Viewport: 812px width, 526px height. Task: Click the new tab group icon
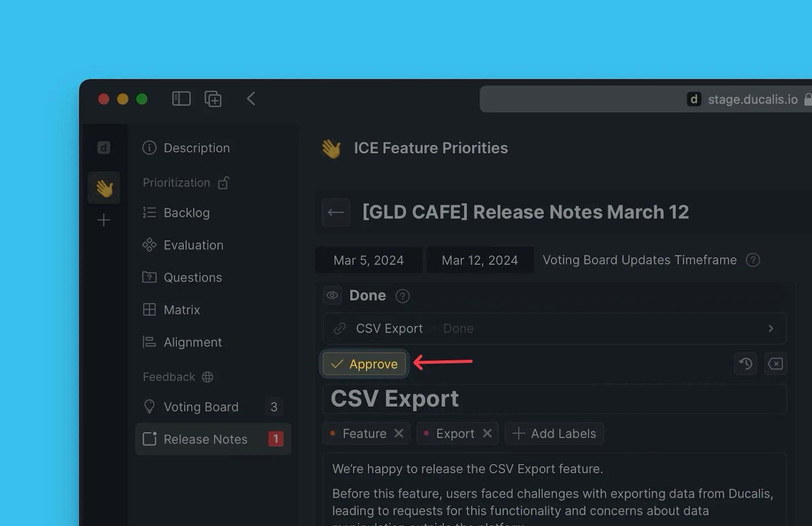click(x=213, y=98)
